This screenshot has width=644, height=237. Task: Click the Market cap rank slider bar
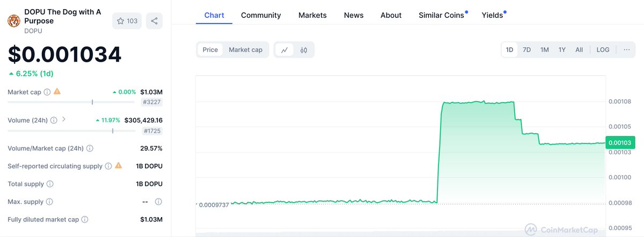pyautogui.click(x=71, y=102)
